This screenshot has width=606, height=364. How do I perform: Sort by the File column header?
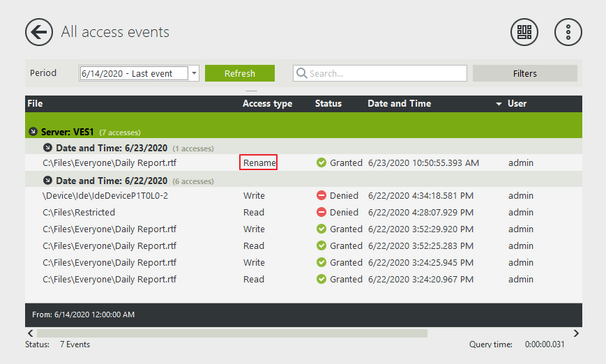click(35, 104)
